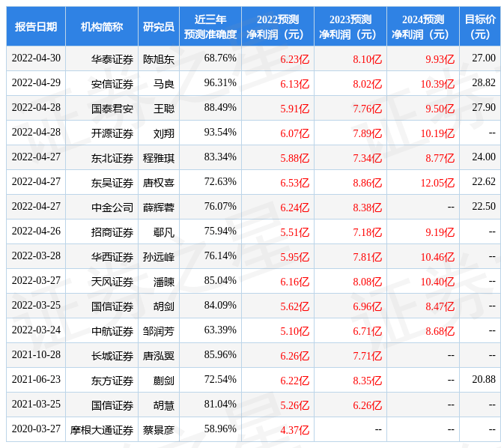Click target price 22.50
The image size is (501, 448).
(x=484, y=207)
